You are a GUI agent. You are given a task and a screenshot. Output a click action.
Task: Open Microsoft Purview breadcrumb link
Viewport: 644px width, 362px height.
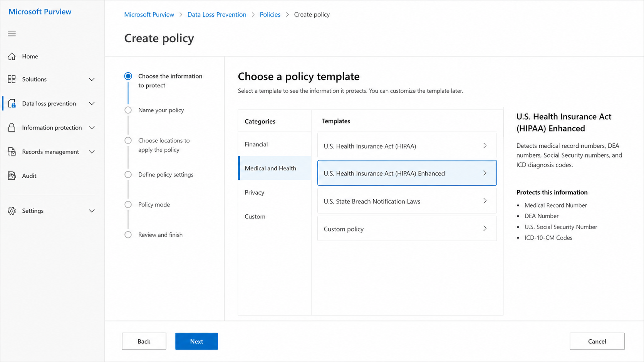[149, 15]
